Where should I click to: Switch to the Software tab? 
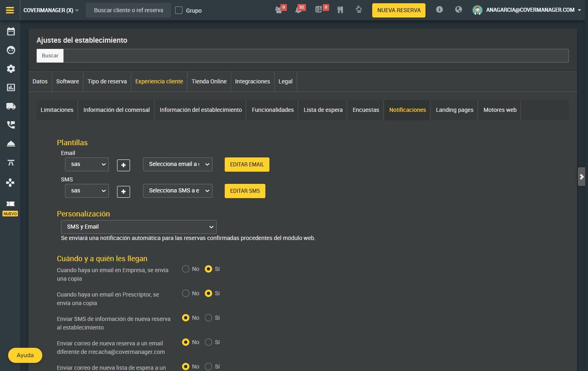[67, 81]
